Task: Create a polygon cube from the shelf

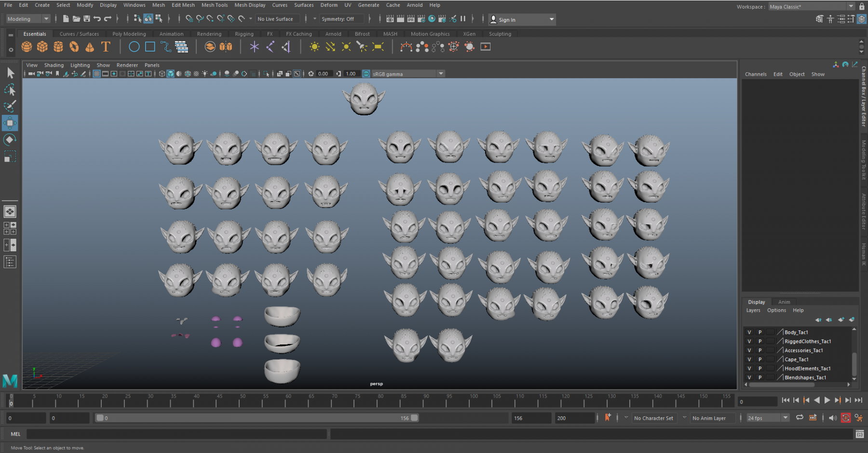Action: (x=42, y=47)
